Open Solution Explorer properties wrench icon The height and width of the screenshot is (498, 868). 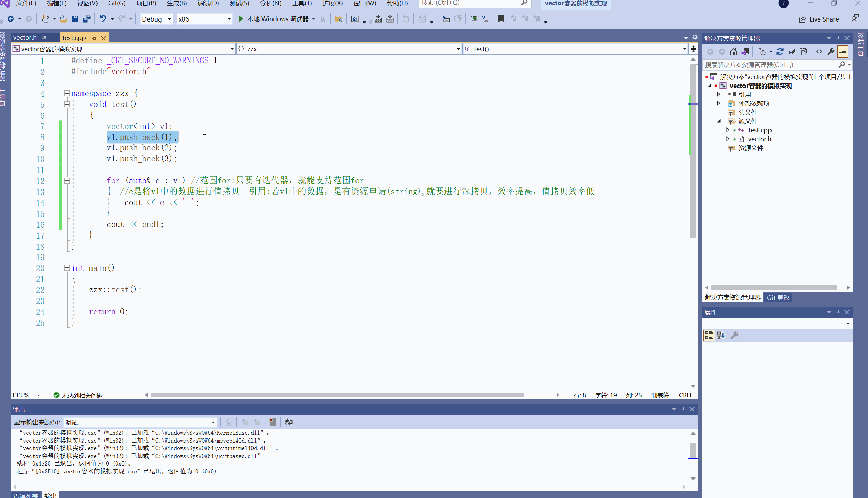831,52
